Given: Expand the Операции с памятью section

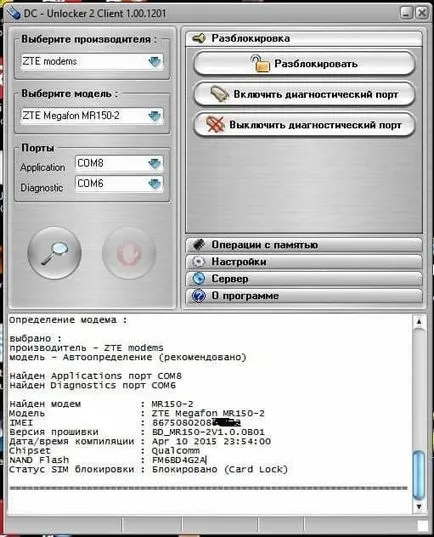Looking at the screenshot, I should point(304,245).
